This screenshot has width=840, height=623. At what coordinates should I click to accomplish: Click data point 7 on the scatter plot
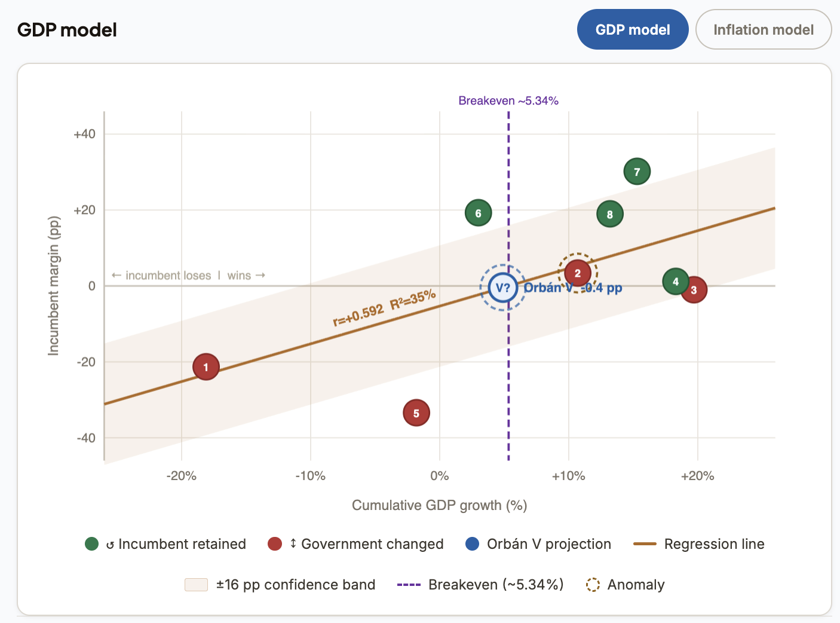[x=637, y=171]
